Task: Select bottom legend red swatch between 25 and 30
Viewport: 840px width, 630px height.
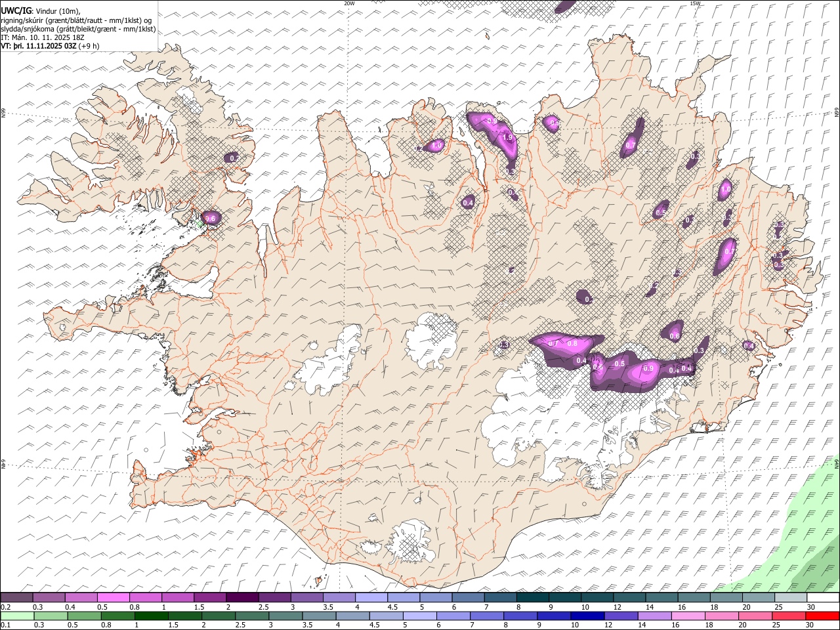Action: click(789, 616)
